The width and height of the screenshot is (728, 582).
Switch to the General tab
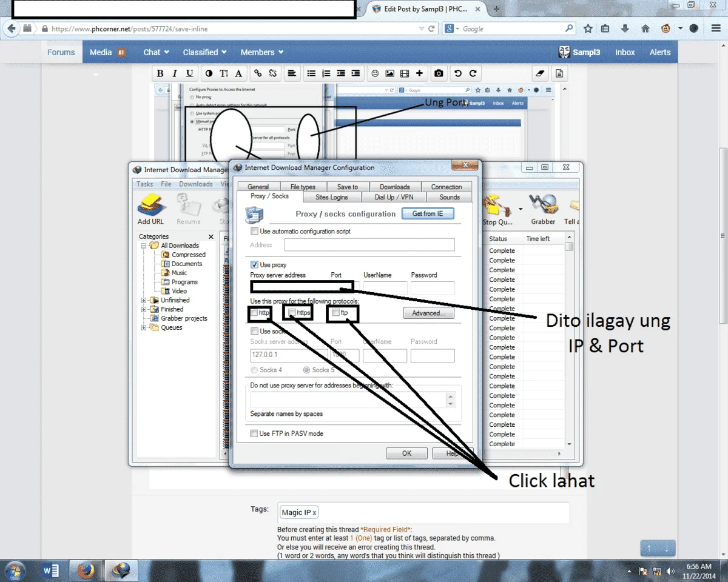(x=258, y=187)
